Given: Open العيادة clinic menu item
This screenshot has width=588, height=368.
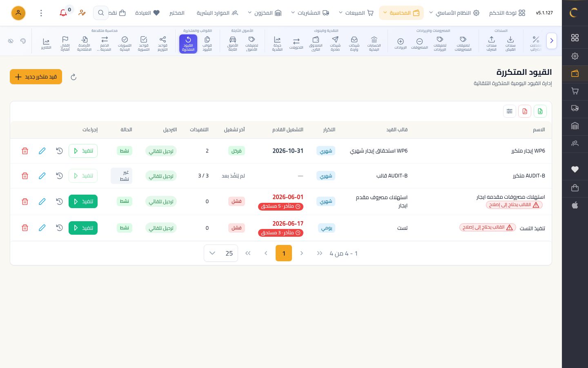Looking at the screenshot, I should tap(147, 13).
